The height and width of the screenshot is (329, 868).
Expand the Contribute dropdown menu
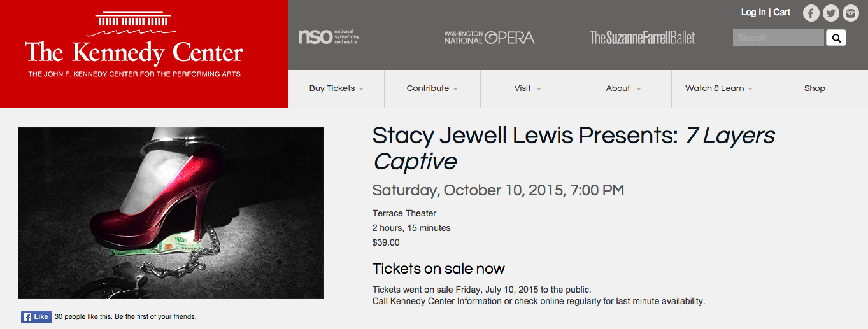tap(432, 88)
